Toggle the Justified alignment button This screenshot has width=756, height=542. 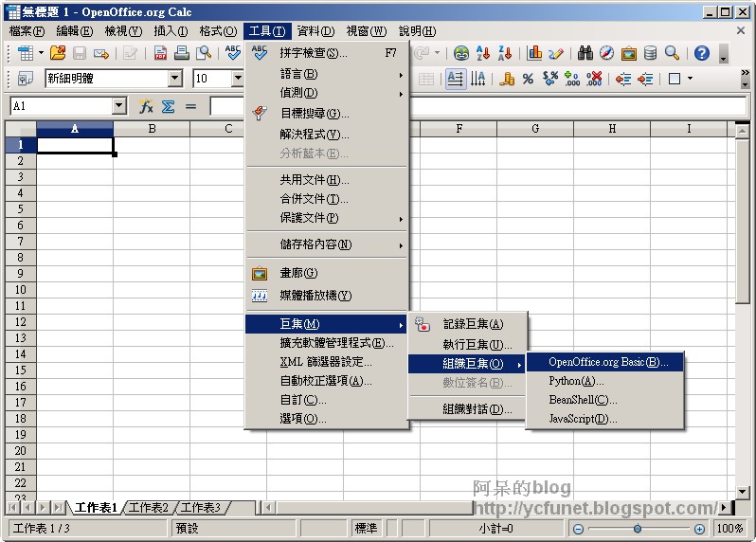click(455, 79)
